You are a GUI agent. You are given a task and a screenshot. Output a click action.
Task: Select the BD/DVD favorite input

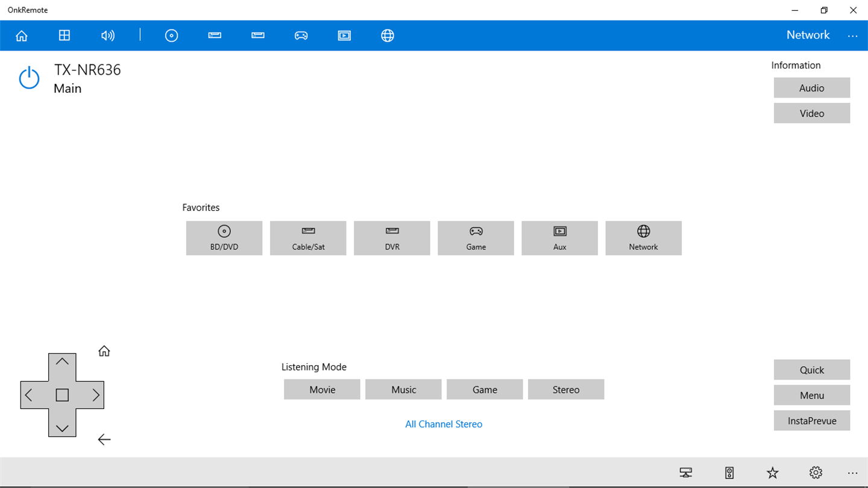tap(224, 238)
